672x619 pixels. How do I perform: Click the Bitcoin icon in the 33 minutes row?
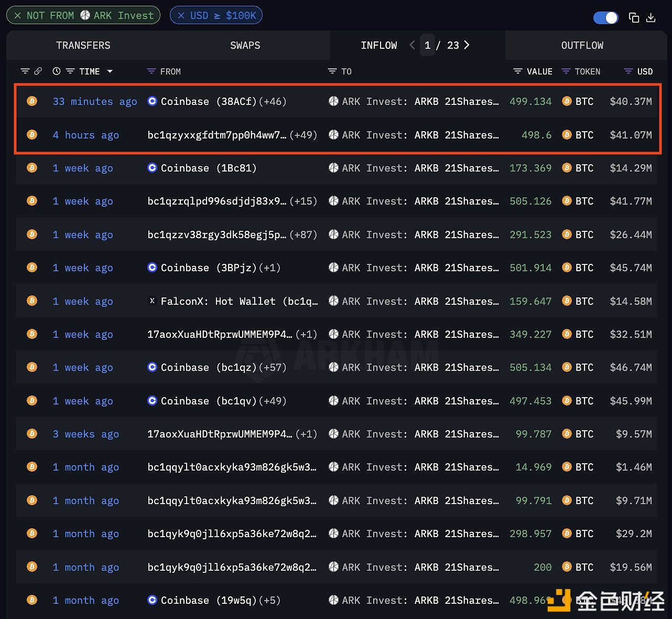coord(32,101)
